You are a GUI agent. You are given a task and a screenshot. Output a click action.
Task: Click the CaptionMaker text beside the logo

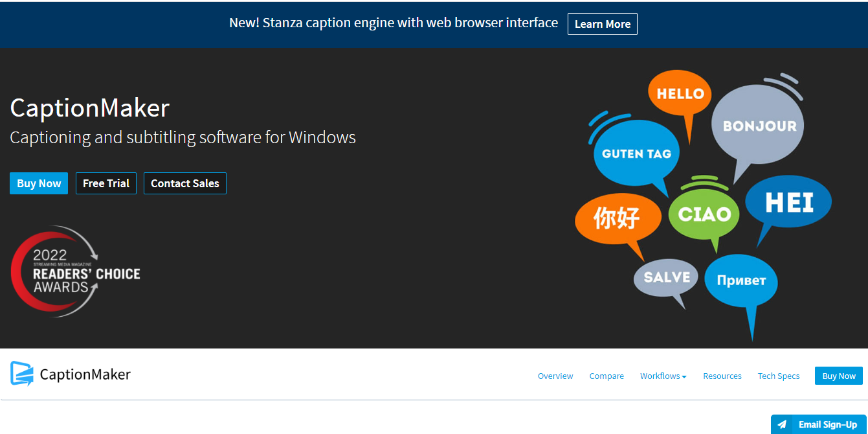click(85, 374)
